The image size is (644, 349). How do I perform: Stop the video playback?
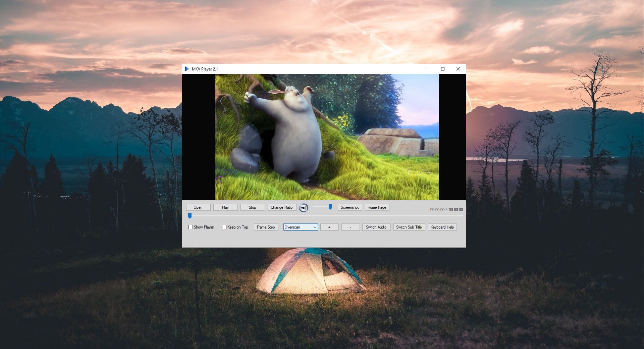(x=252, y=207)
